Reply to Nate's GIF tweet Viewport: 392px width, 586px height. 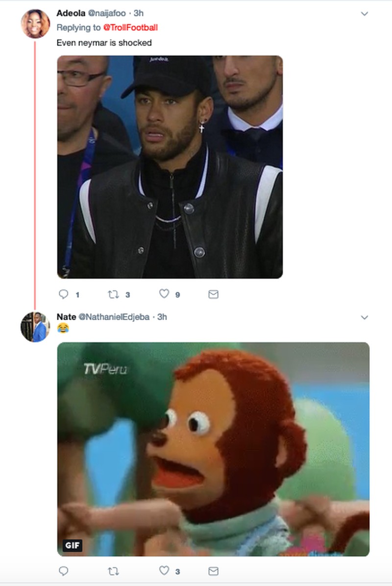coord(63,571)
